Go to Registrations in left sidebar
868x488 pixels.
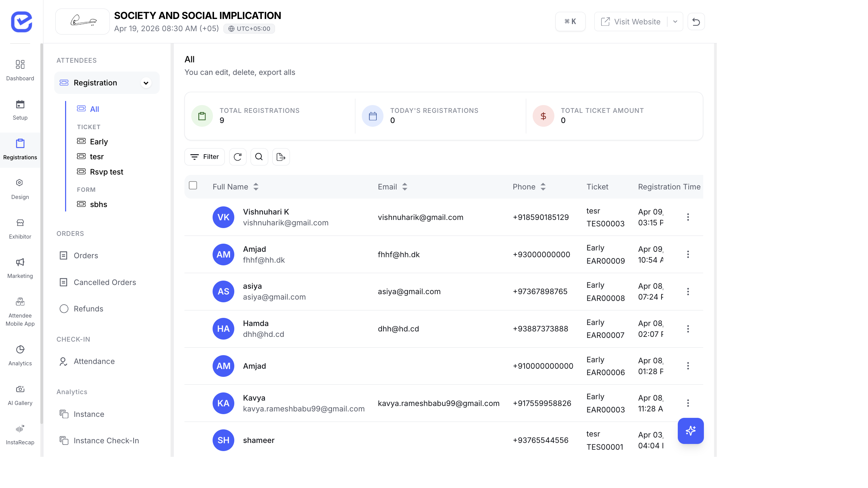point(20,149)
